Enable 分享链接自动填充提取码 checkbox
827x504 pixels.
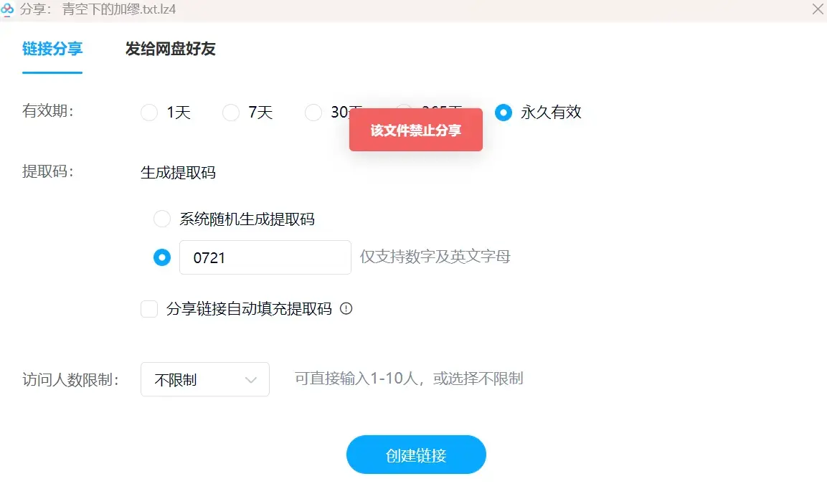(149, 308)
